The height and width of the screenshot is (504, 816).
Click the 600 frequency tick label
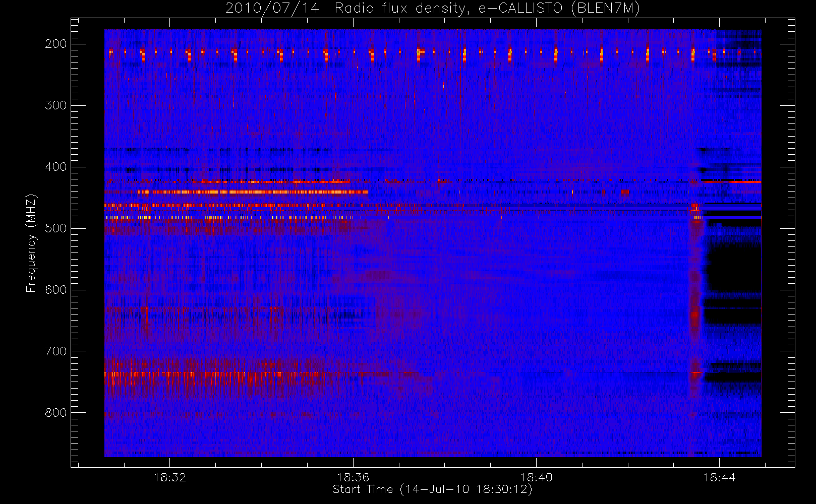click(56, 290)
